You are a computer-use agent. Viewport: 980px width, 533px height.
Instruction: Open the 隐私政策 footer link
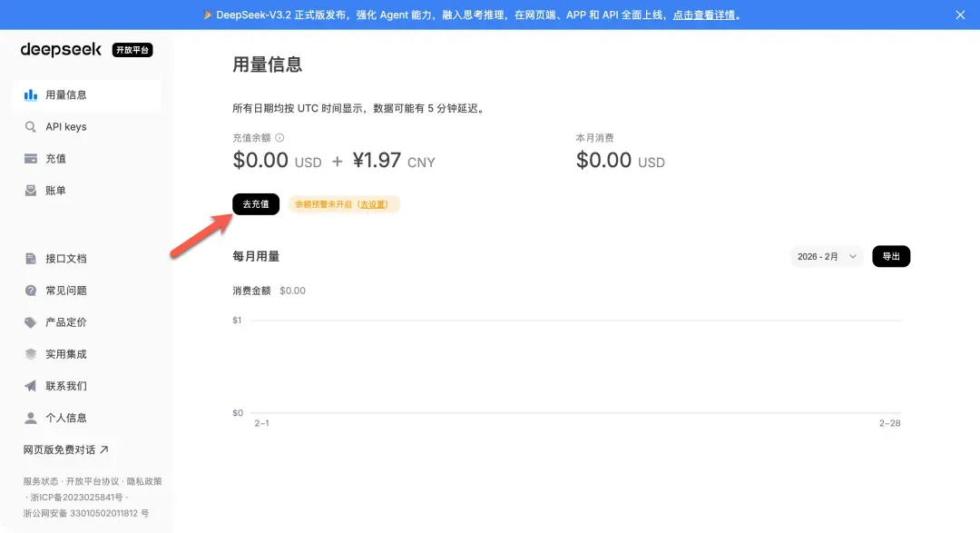(143, 481)
